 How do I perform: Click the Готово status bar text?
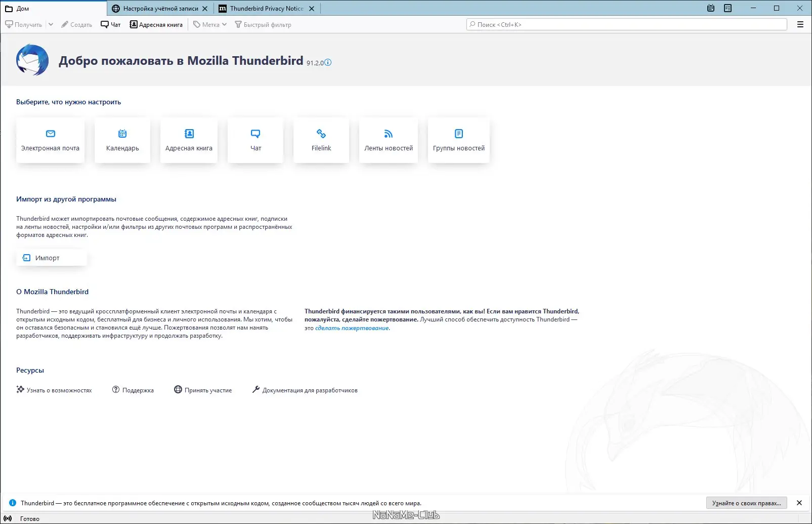[x=30, y=518]
